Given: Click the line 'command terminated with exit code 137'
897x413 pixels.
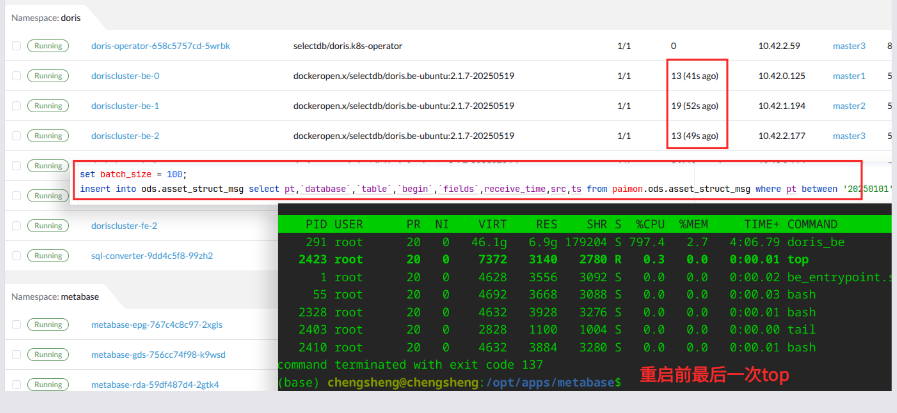Looking at the screenshot, I should [x=410, y=365].
